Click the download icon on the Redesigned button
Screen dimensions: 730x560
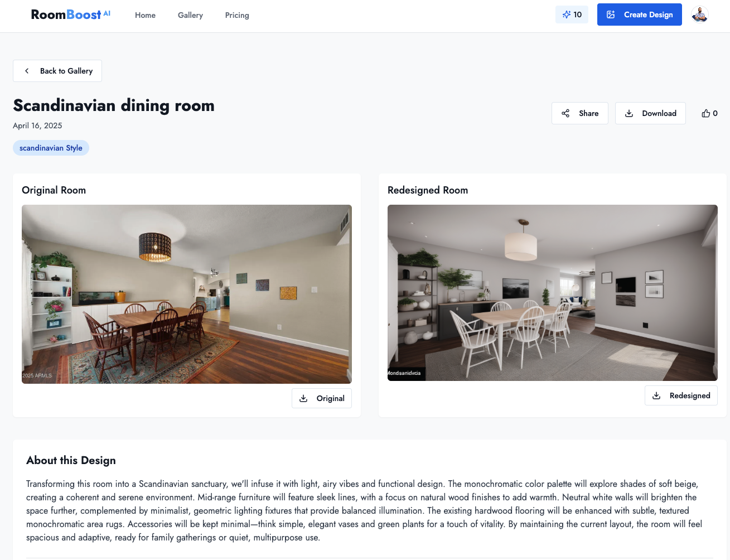click(x=656, y=395)
